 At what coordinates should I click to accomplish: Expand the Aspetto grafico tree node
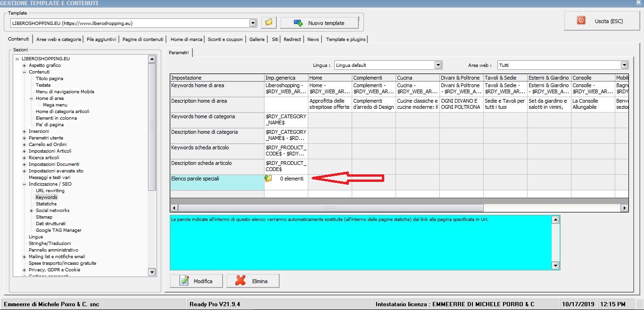coord(24,65)
